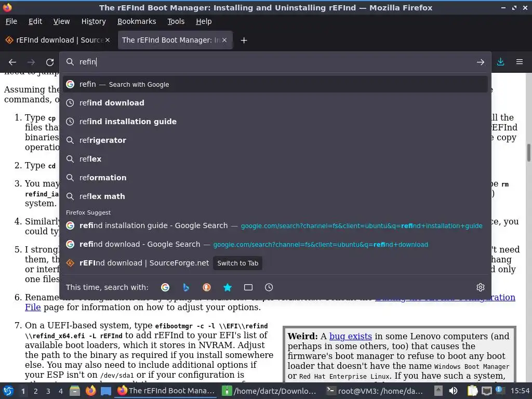Open the Tools menu
532x399 pixels.
176,21
